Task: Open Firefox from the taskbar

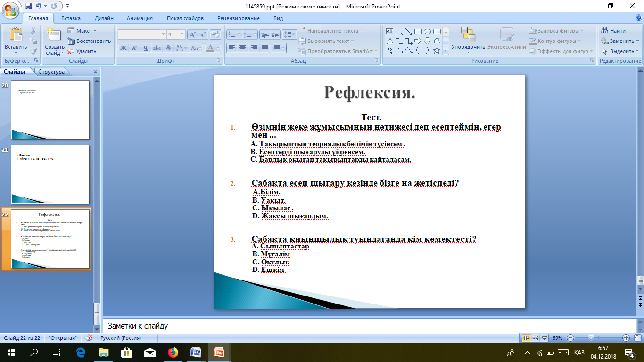Action: 173,352
